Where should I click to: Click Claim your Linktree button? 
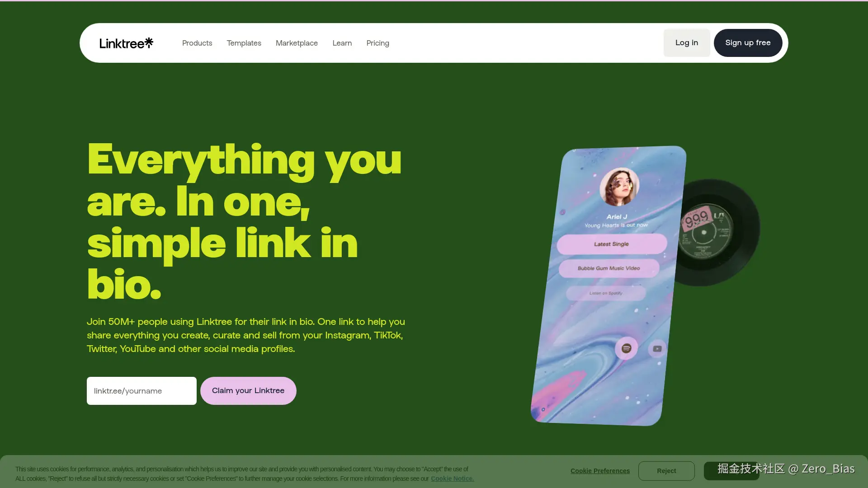(x=248, y=391)
